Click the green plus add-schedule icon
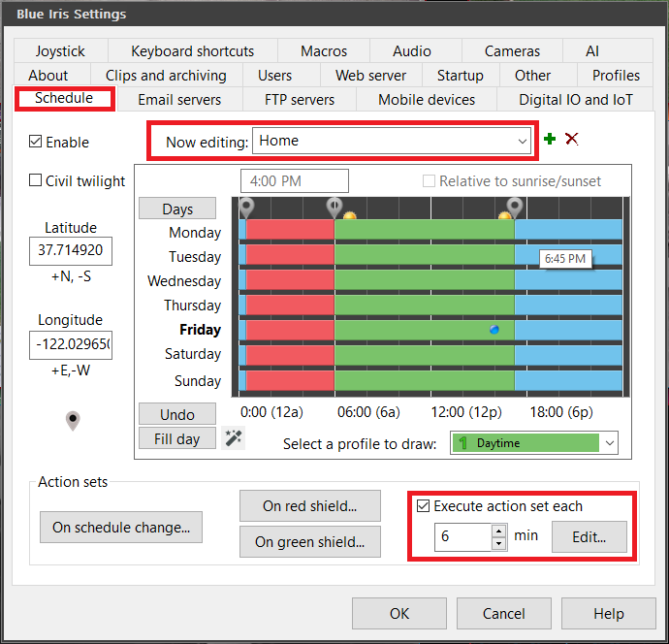The height and width of the screenshot is (644, 669). point(550,139)
